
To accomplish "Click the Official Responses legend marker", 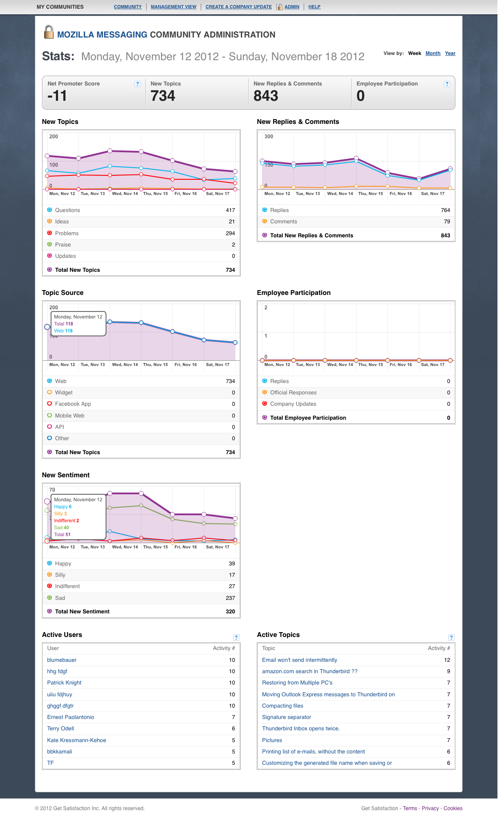I will pos(264,392).
